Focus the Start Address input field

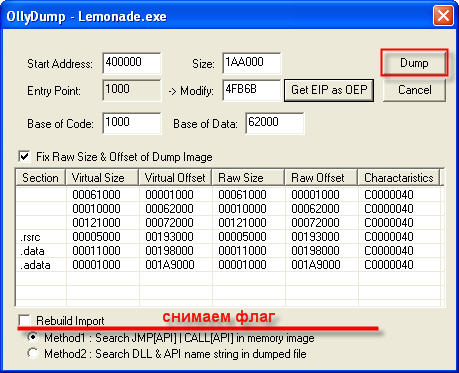click(x=132, y=63)
